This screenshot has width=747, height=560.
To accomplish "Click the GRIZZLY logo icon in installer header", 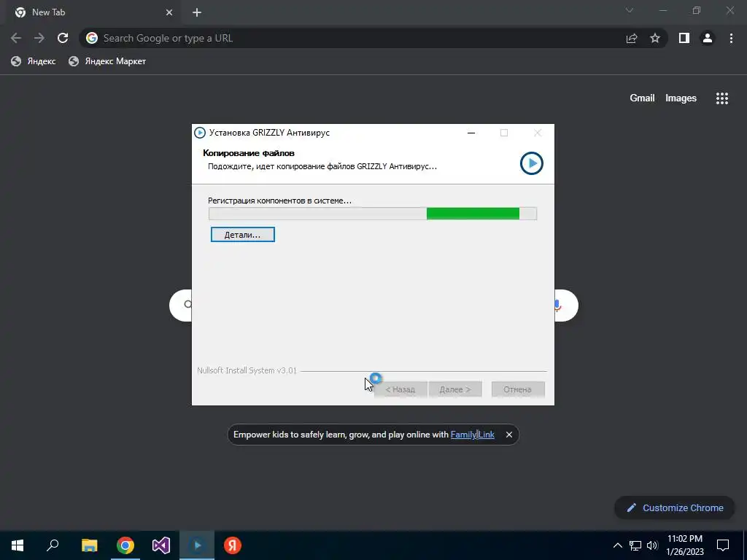I will point(531,163).
